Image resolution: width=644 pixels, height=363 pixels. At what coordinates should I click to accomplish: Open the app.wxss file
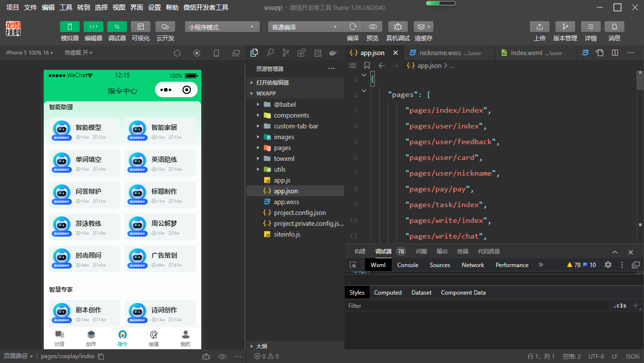click(x=295, y=202)
